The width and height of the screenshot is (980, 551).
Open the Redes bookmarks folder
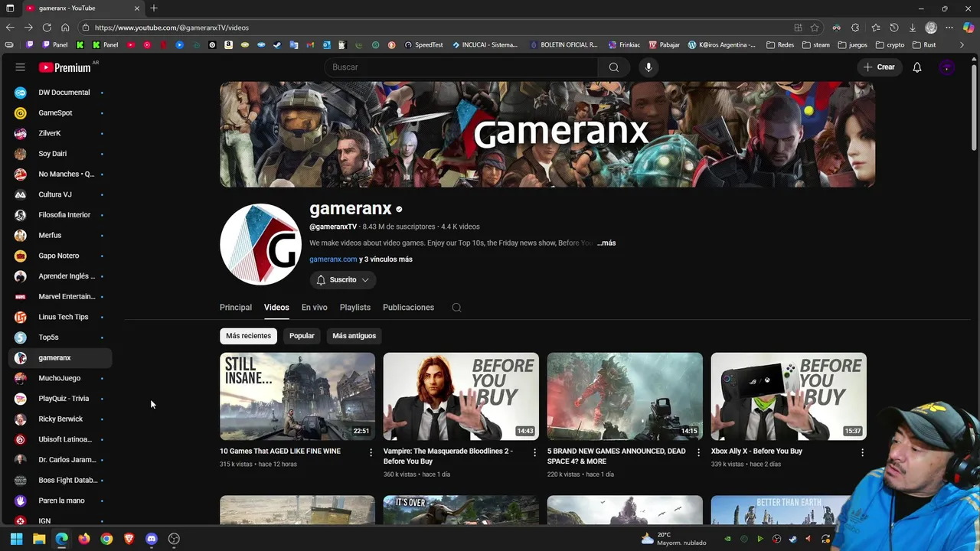point(781,44)
